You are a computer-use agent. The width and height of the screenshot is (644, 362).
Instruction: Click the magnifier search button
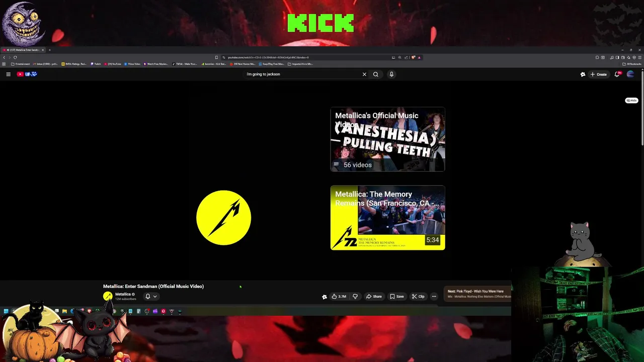click(x=375, y=74)
